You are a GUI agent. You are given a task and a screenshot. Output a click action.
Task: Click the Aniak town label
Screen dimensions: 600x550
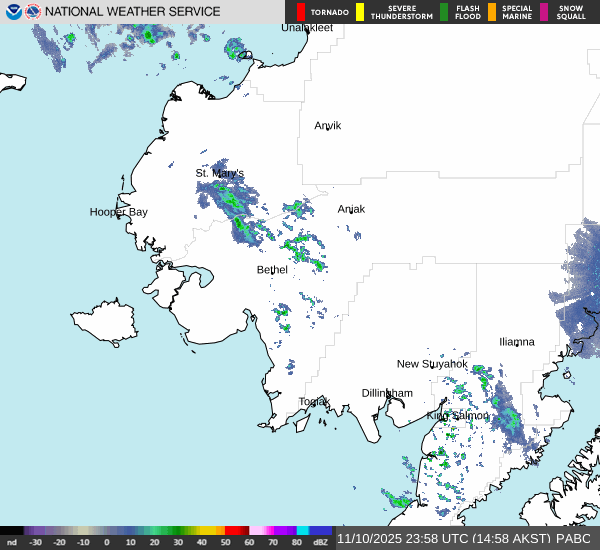click(351, 209)
